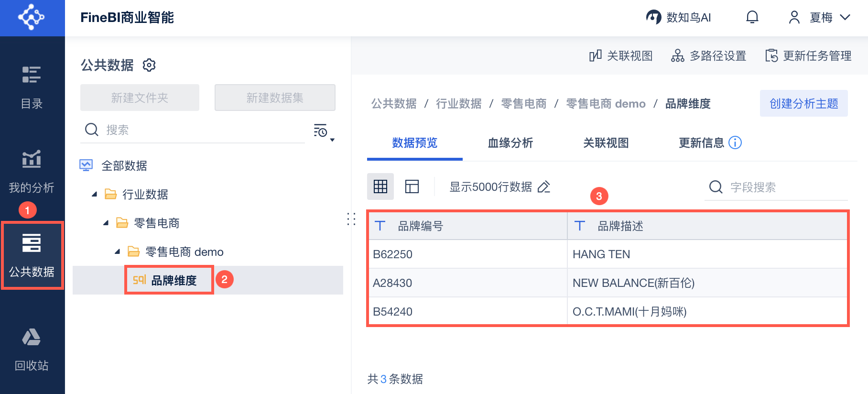Image resolution: width=868 pixels, height=394 pixels.
Task: Open 更新任务管理
Action: click(808, 56)
